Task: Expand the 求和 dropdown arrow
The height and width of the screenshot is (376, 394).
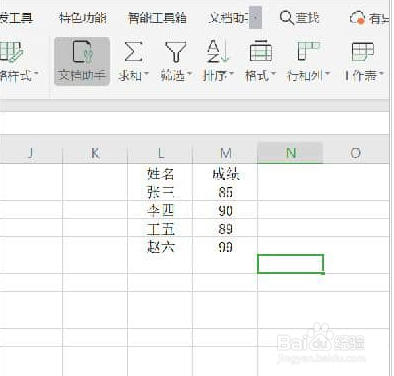Action: (x=146, y=74)
